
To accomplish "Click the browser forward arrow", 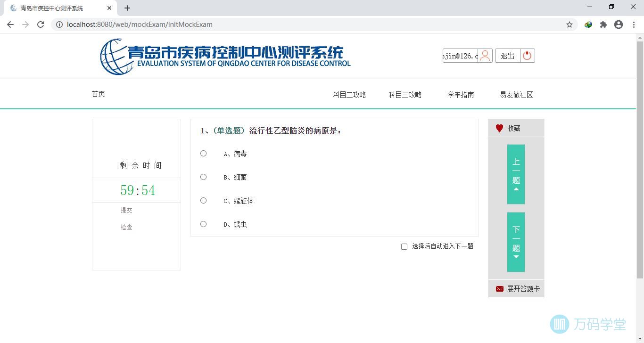I will tap(25, 24).
